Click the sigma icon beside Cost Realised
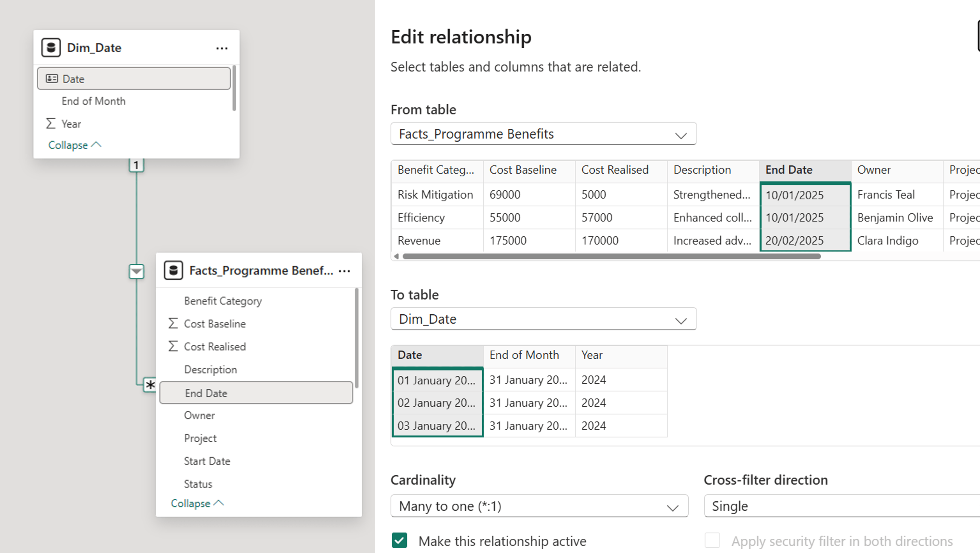Image resolution: width=980 pixels, height=560 pixels. 173,346
